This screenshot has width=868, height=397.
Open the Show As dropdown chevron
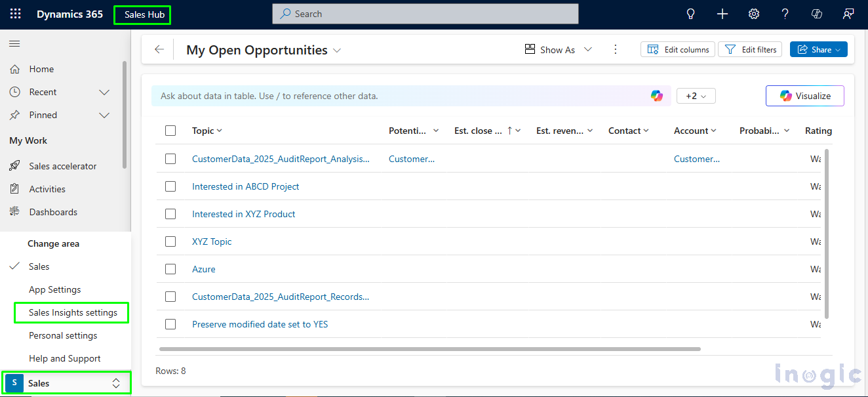(x=588, y=50)
